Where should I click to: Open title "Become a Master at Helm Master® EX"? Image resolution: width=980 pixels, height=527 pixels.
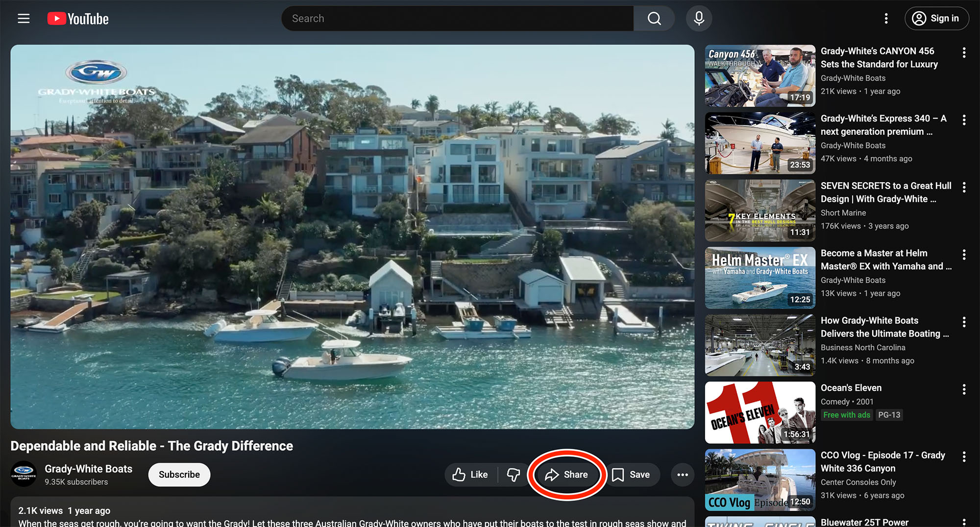(886, 260)
